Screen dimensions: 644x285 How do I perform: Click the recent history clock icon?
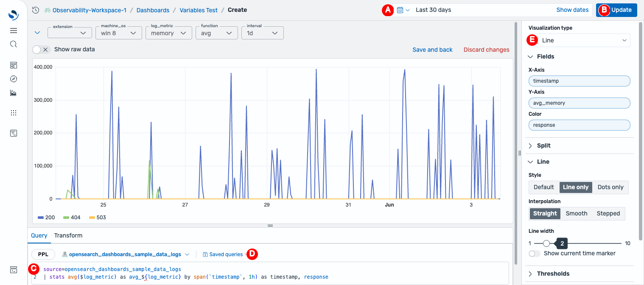click(x=36, y=10)
